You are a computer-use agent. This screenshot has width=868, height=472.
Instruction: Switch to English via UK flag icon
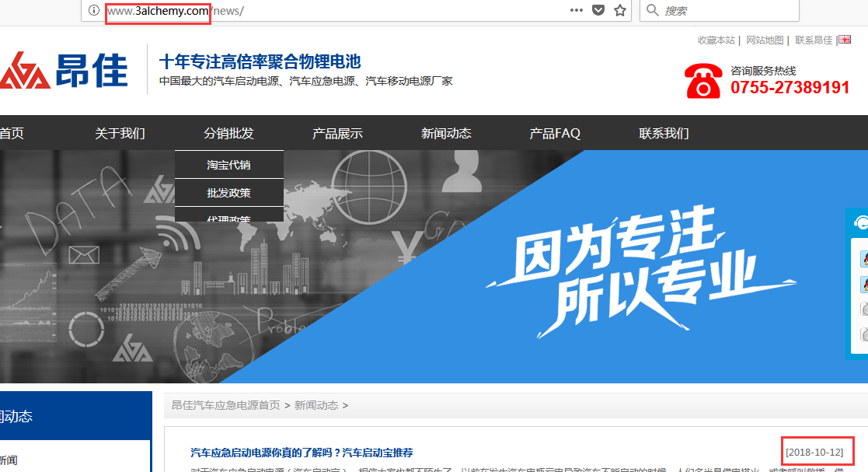point(844,40)
